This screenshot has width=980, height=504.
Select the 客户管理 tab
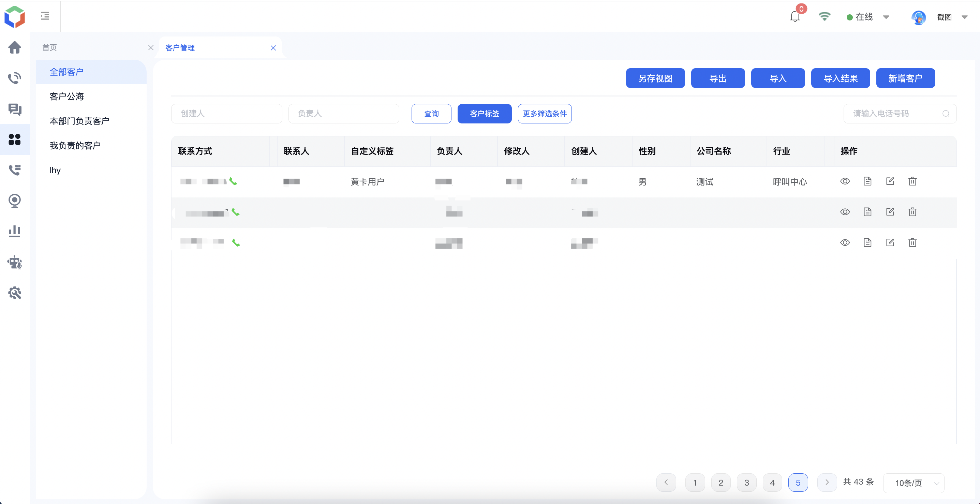(x=180, y=48)
